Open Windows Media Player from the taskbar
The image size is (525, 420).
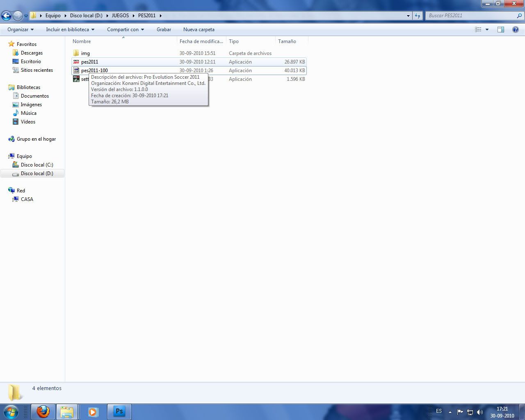(93, 411)
